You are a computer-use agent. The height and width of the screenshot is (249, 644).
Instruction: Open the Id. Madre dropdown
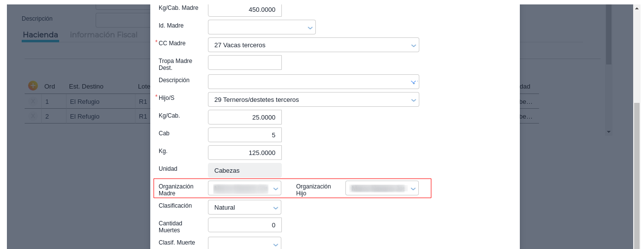click(310, 28)
